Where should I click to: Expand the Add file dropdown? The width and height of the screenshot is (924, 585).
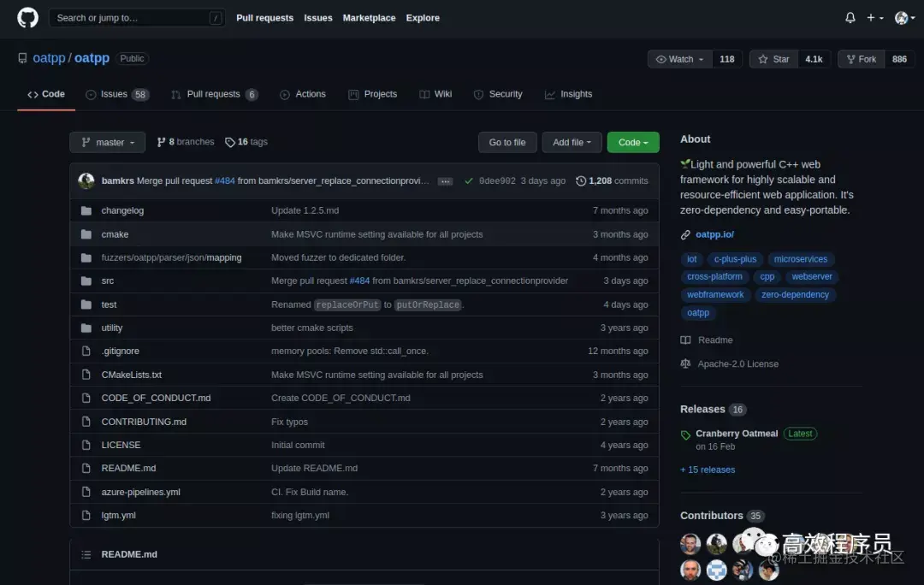[572, 142]
